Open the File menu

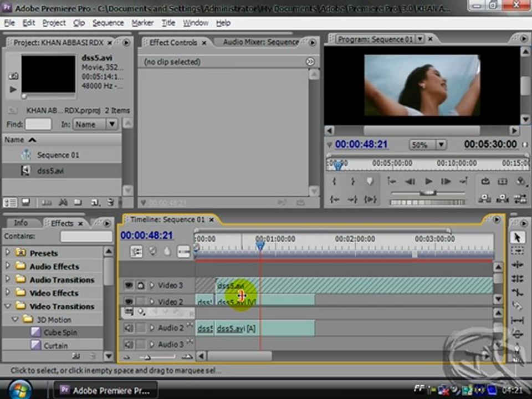click(9, 23)
